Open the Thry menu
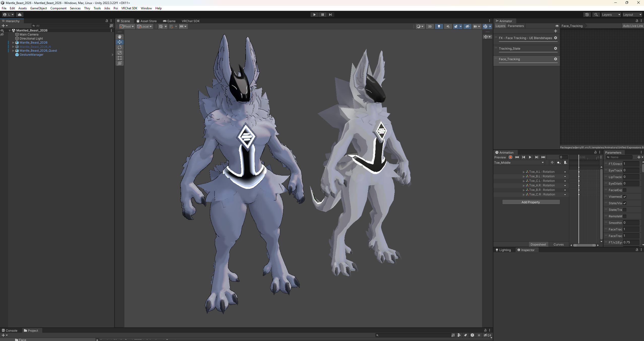The width and height of the screenshot is (644, 341). (x=87, y=8)
